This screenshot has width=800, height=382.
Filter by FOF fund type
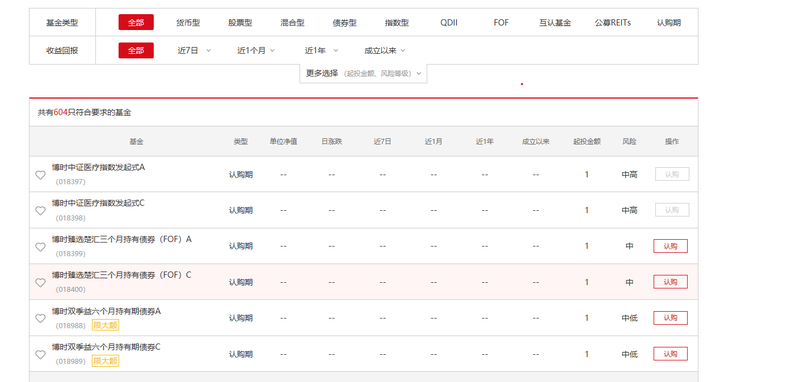501,22
